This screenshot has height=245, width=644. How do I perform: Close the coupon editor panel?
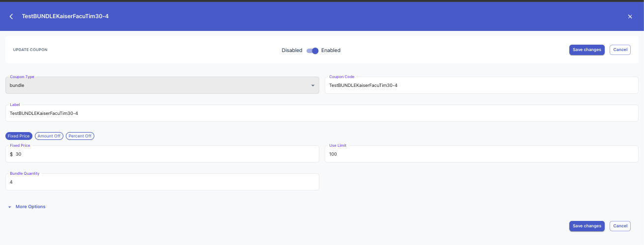click(630, 17)
